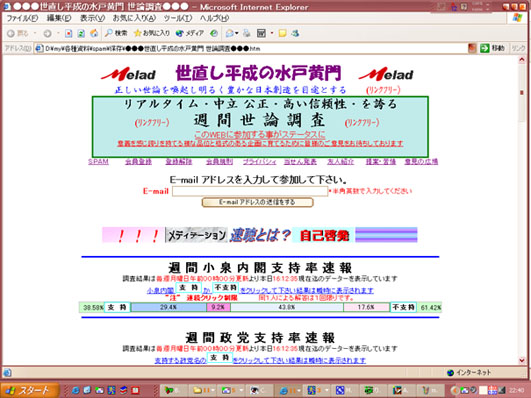Viewport: 531px width, 398px height.
Task: Vote 不支持 on the Koizumi cabinet bar
Action: [x=403, y=307]
